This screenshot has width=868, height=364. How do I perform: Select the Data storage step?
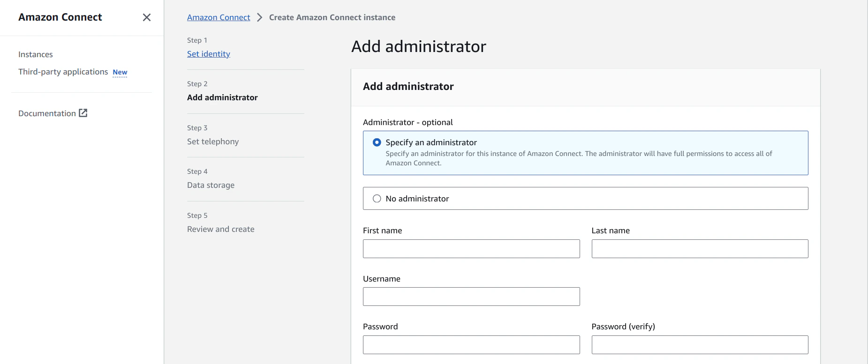click(x=211, y=185)
